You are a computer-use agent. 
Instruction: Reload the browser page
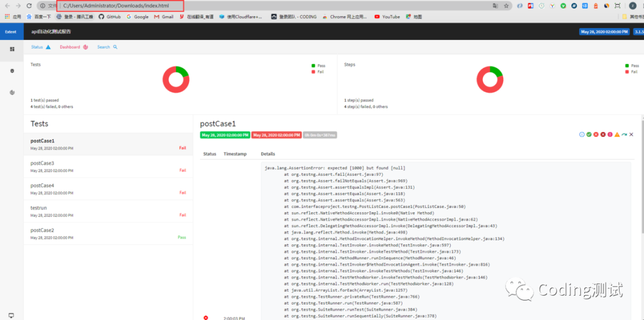click(x=29, y=6)
